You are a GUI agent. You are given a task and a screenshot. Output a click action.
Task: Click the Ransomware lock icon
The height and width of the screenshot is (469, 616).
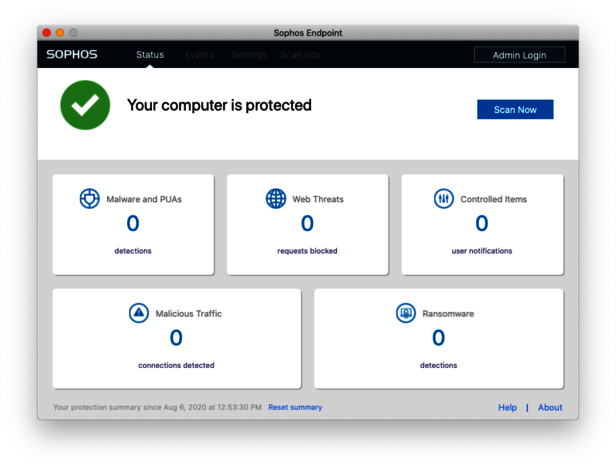[405, 313]
